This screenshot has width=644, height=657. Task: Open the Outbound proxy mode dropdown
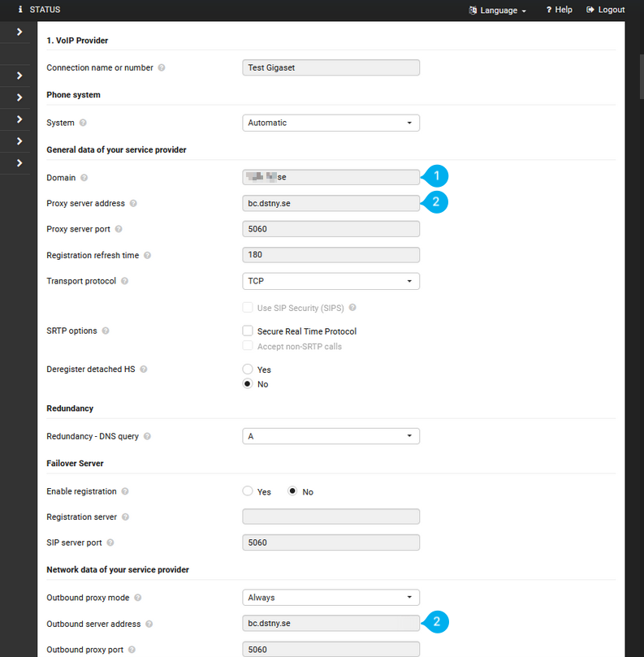330,597
